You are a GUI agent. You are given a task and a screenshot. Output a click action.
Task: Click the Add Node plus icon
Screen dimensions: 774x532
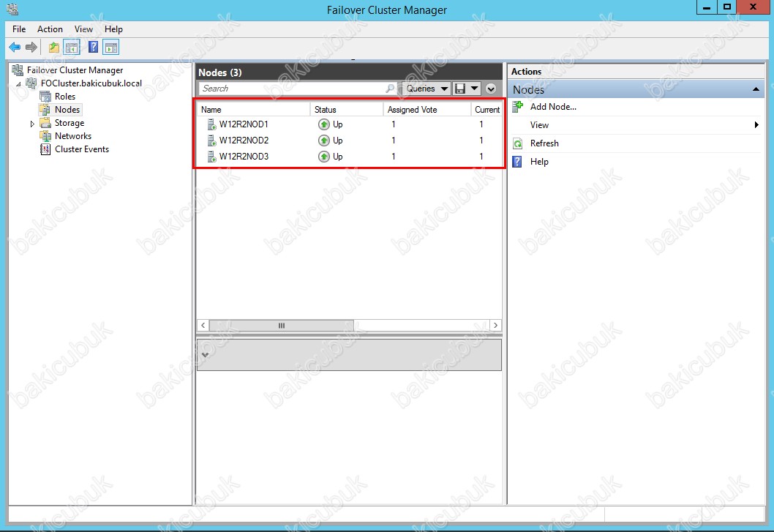(x=517, y=106)
